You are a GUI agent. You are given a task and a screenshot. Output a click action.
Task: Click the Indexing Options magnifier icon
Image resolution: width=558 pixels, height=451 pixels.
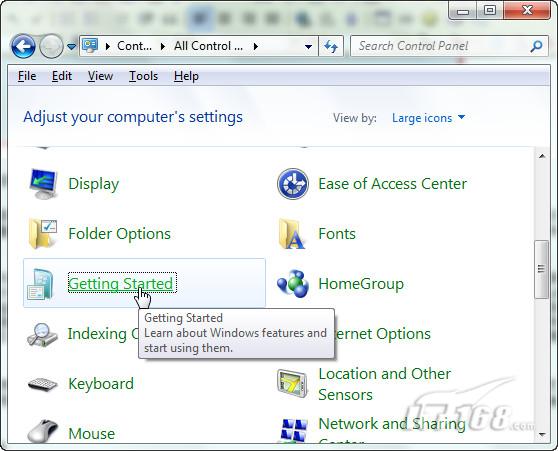42,335
